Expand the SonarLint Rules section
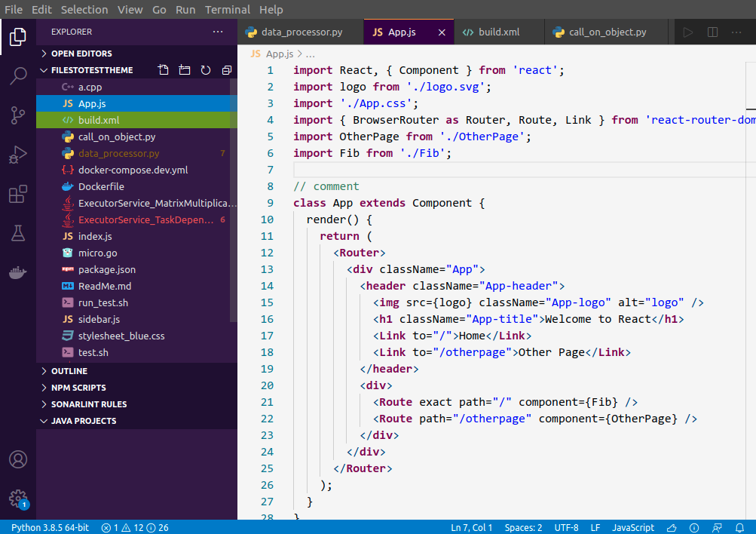The image size is (756, 534). pos(136,404)
